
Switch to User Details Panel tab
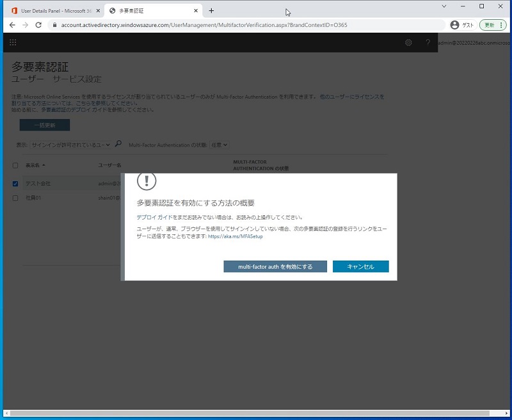(56, 11)
